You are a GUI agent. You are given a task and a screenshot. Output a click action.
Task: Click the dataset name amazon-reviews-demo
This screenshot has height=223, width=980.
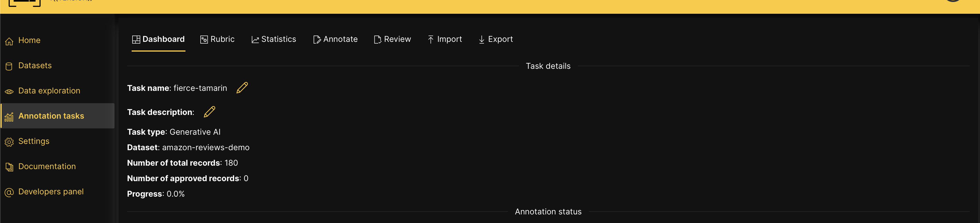point(206,147)
